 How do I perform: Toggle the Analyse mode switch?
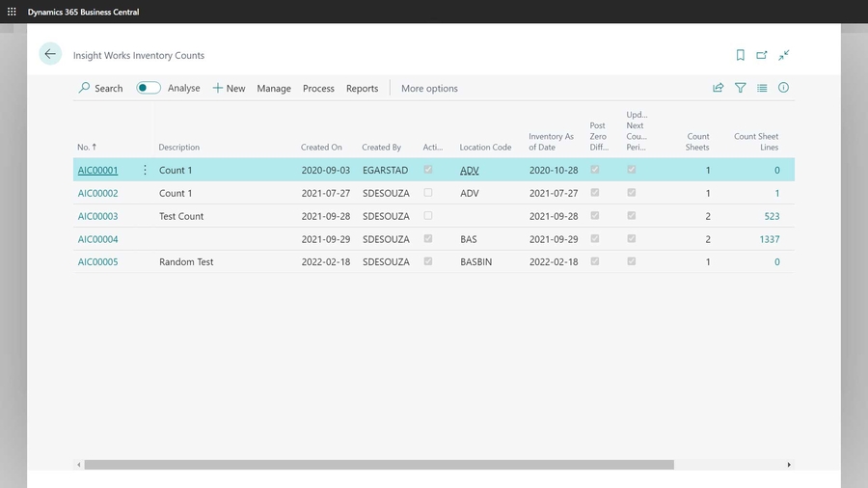click(149, 88)
